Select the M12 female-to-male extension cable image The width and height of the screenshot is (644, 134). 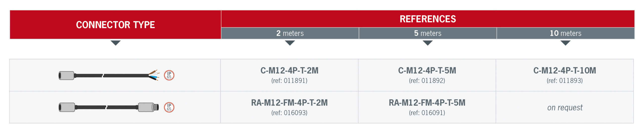click(x=109, y=107)
